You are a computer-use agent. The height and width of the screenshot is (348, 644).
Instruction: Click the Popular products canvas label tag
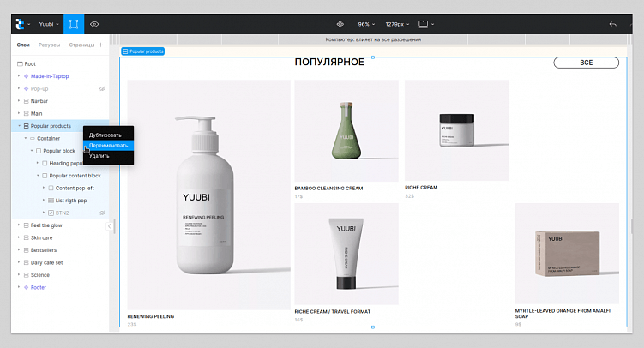click(143, 51)
